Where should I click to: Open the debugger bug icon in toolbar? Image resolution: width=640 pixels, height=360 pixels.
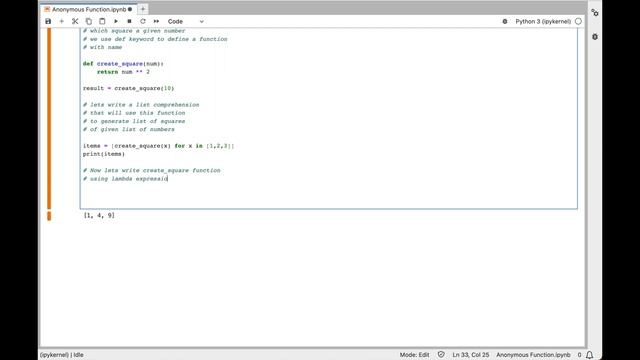coord(505,21)
